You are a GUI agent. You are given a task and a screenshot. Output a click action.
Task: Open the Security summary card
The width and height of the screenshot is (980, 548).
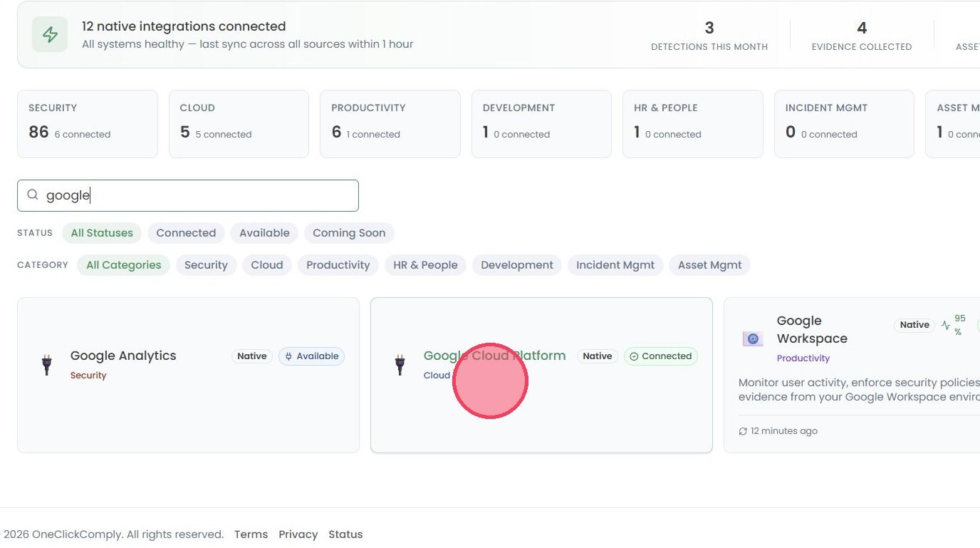click(88, 124)
